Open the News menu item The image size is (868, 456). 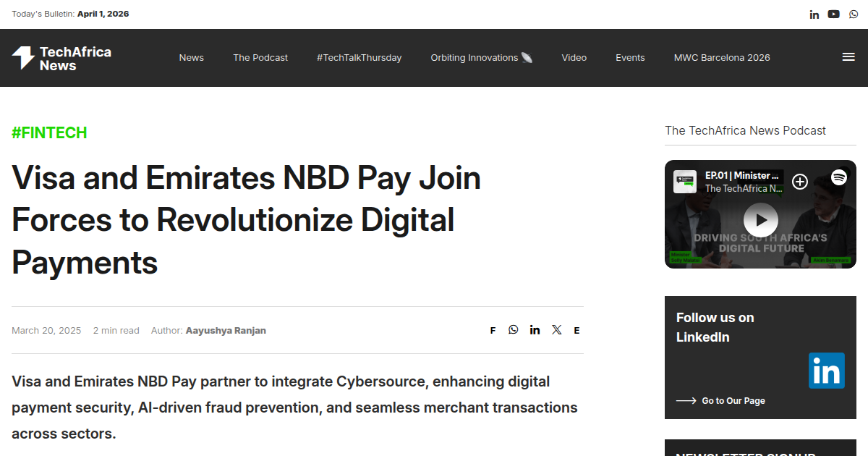tap(191, 57)
